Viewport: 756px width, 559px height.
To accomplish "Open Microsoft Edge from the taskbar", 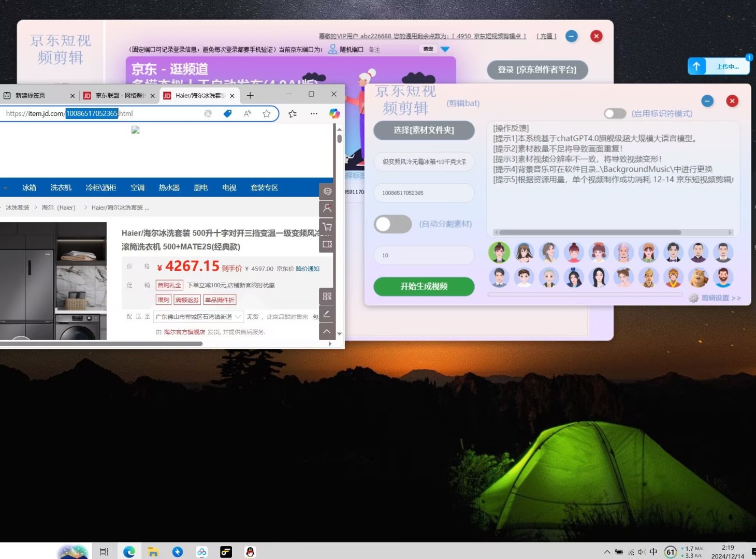I will [x=129, y=552].
